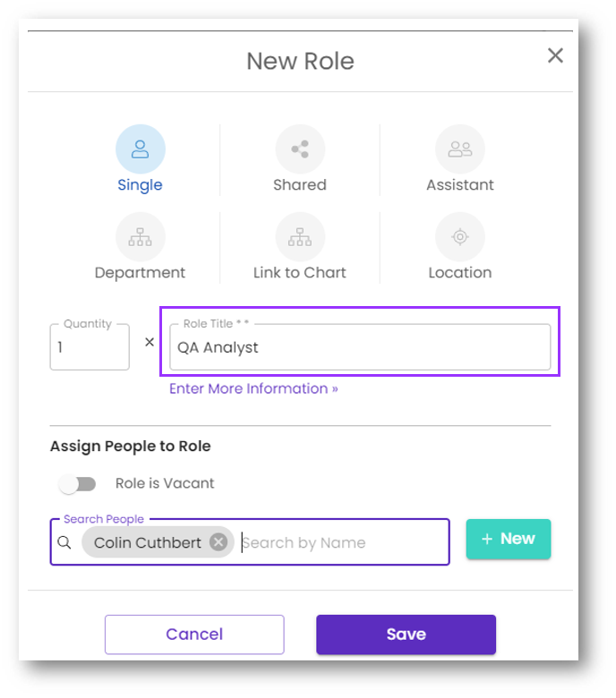Save the new role
The image size is (616, 698).
[x=406, y=634]
